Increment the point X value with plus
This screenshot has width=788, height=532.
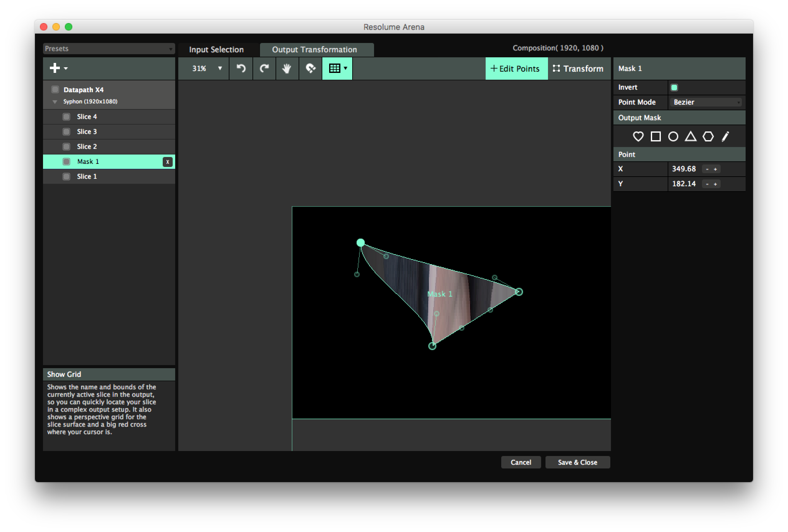pyautogui.click(x=715, y=169)
